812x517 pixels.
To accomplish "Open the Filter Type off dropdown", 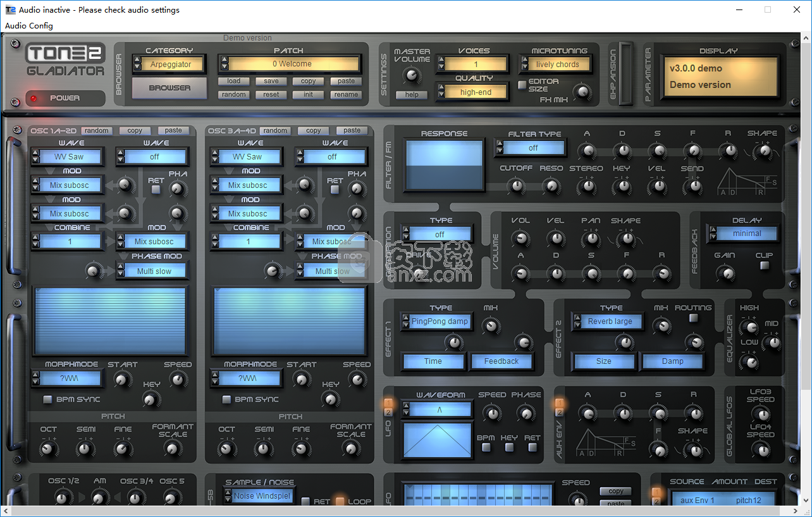I will [x=531, y=147].
